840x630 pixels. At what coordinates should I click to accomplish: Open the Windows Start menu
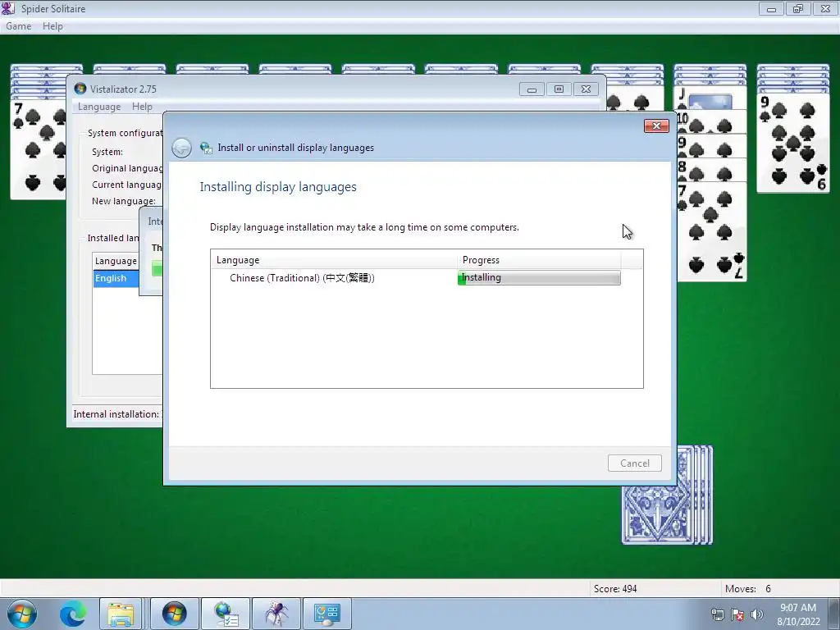(x=22, y=614)
